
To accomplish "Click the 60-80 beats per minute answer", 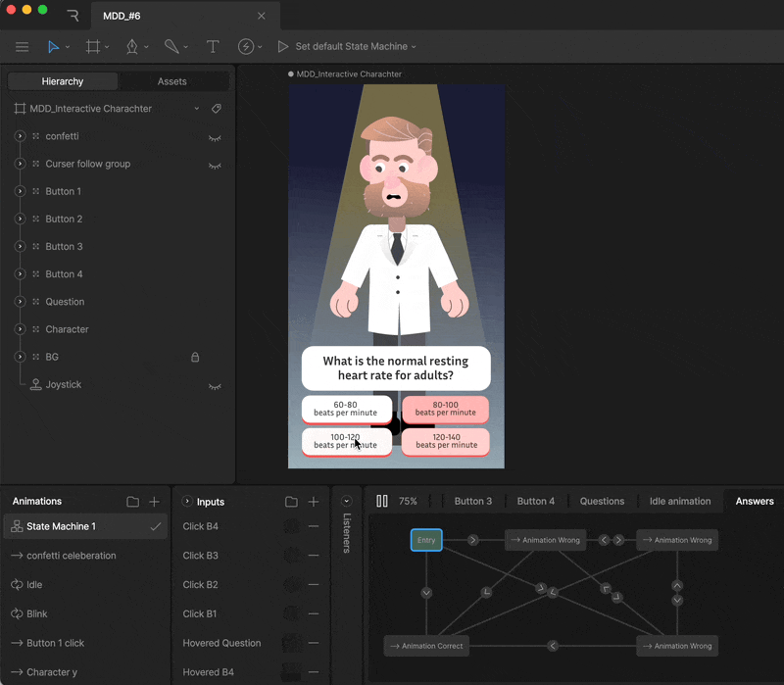I will tap(345, 409).
